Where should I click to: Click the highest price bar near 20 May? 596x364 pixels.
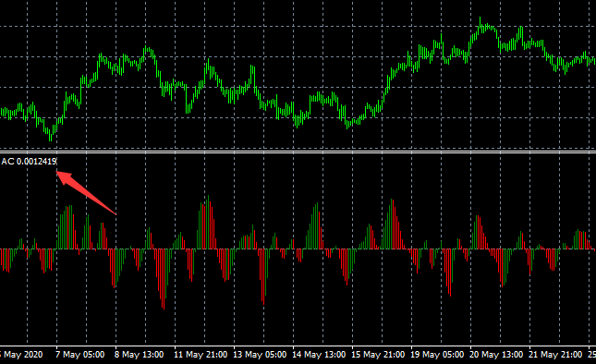[480, 25]
